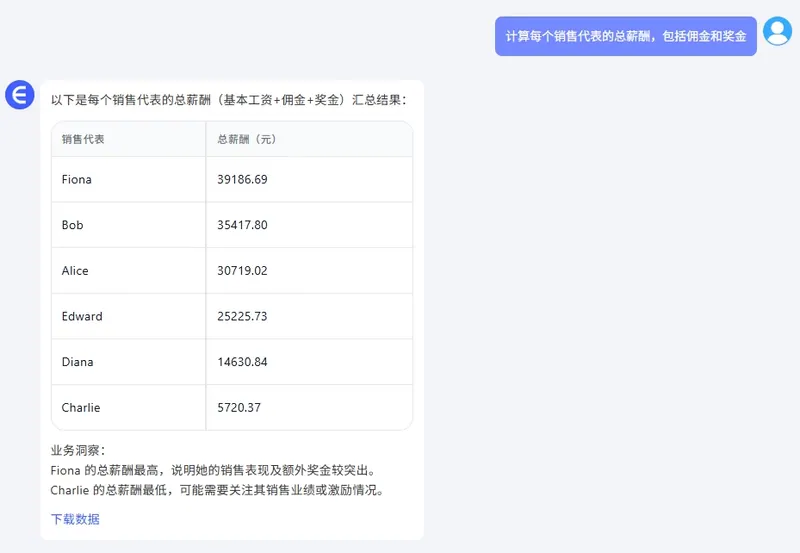Click the 总薪酬（元） column header

246,139
